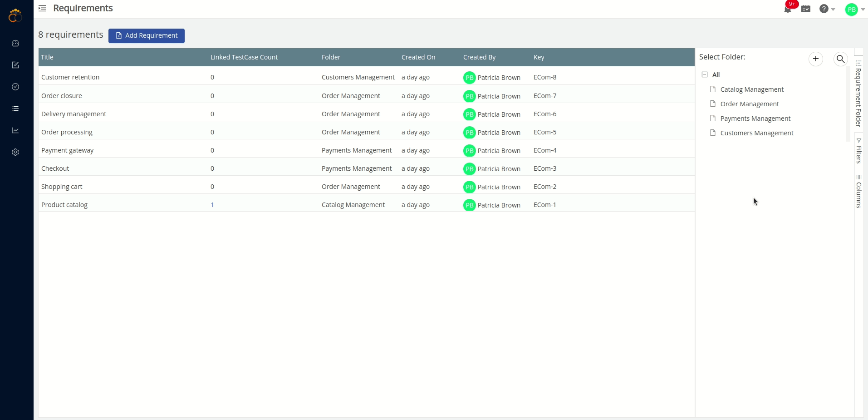Image resolution: width=868 pixels, height=420 pixels.
Task: Open the edit/pencil sidebar icon
Action: point(15,65)
